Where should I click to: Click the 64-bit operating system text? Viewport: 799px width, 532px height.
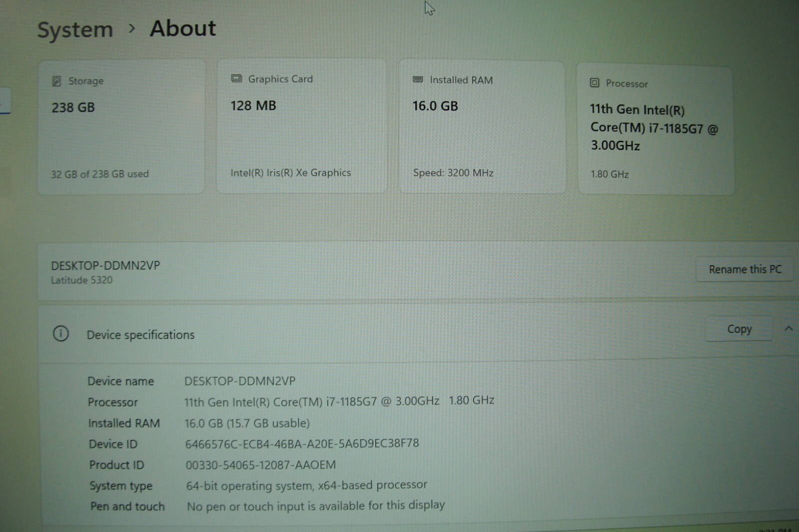click(307, 485)
